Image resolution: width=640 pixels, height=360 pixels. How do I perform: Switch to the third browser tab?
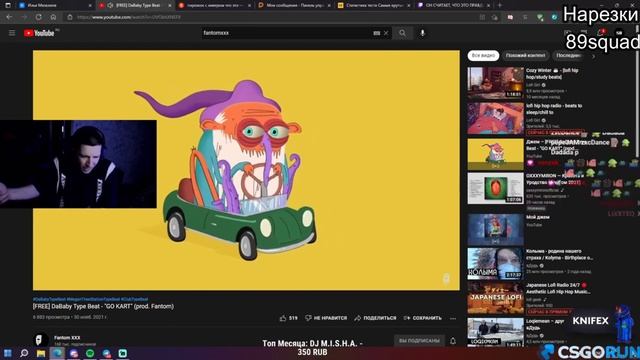[x=214, y=5]
